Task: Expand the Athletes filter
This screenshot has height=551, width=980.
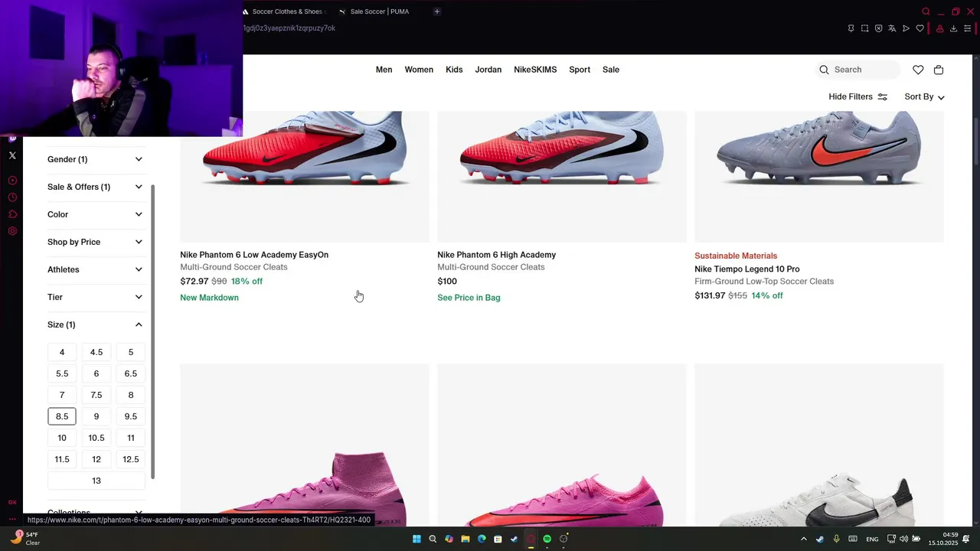Action: click(95, 269)
